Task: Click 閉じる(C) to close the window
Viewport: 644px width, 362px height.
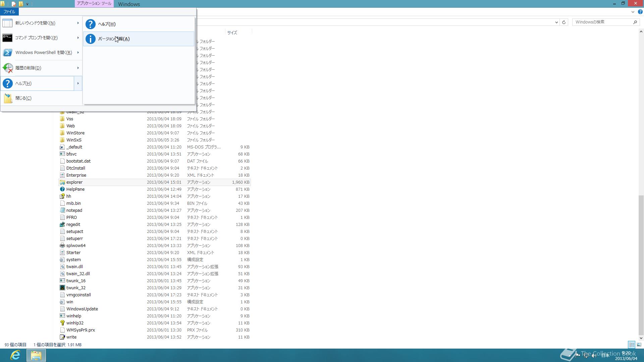Action: [x=41, y=98]
